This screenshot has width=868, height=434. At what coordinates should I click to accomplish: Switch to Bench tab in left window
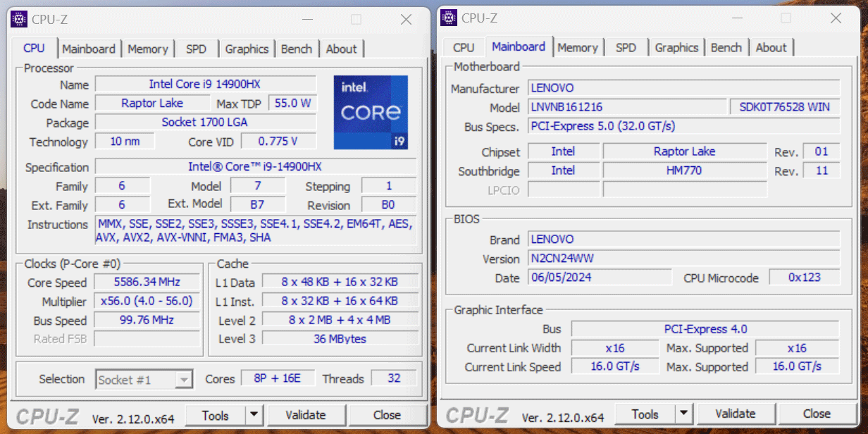(x=297, y=49)
